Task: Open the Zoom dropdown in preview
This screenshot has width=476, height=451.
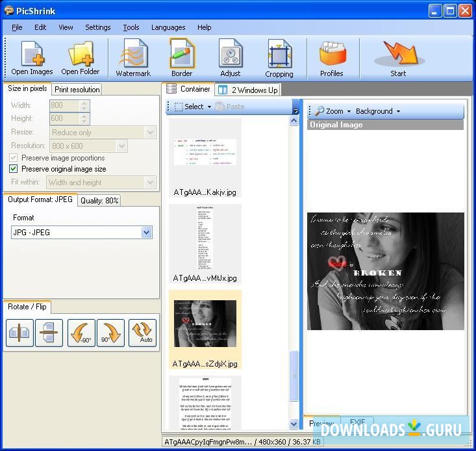Action: (333, 111)
